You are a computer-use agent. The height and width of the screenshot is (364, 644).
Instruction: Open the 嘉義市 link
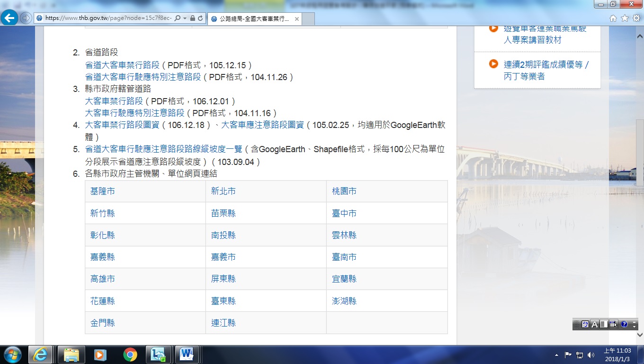click(224, 257)
